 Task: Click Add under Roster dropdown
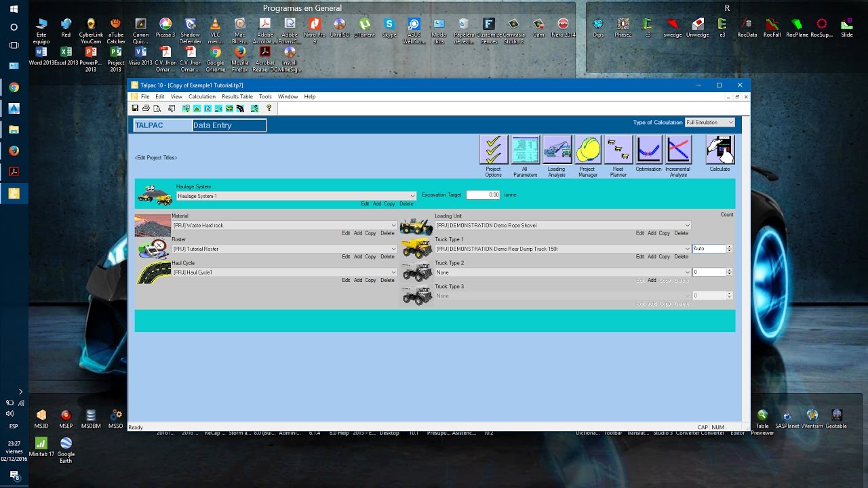357,257
